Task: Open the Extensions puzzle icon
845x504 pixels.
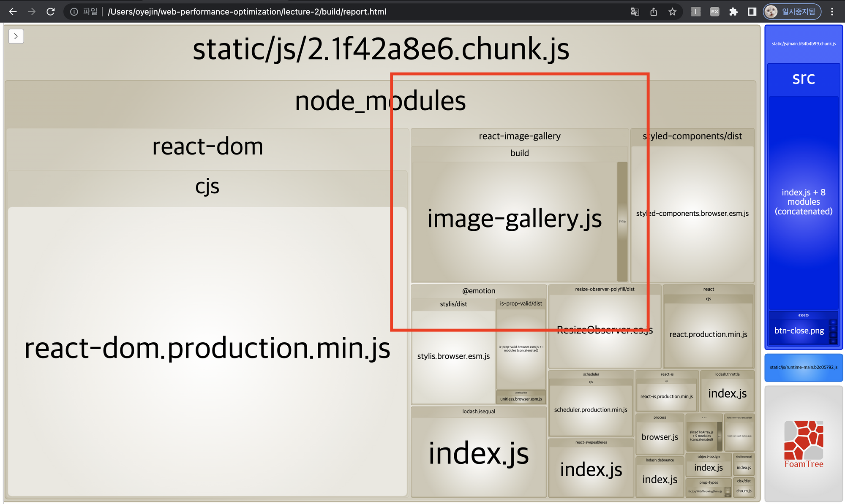Action: (733, 12)
